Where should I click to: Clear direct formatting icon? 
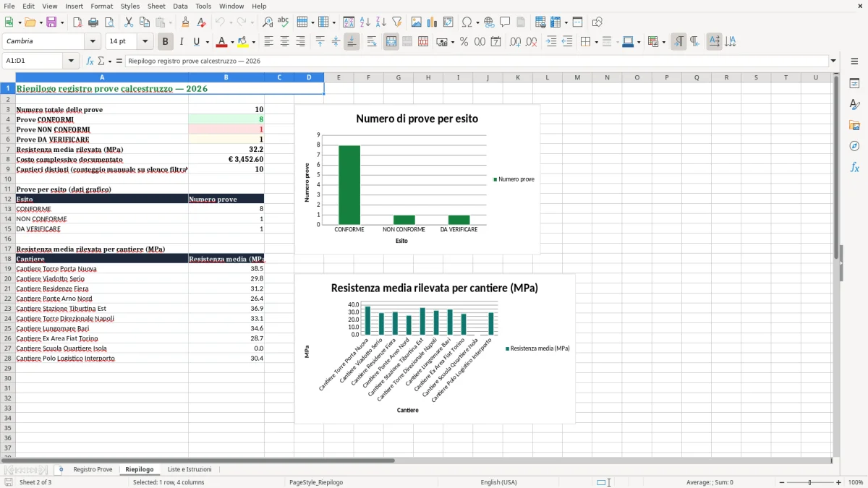point(201,22)
